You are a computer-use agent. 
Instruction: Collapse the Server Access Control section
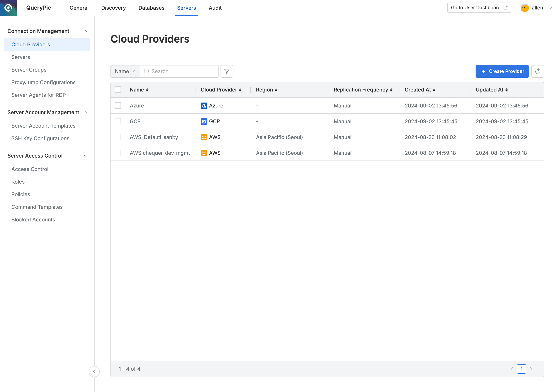pyautogui.click(x=85, y=156)
